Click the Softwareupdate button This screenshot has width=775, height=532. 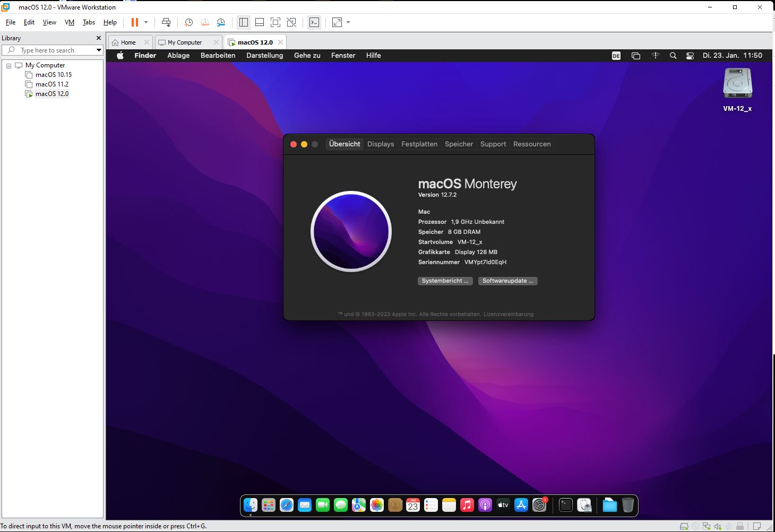coord(508,281)
